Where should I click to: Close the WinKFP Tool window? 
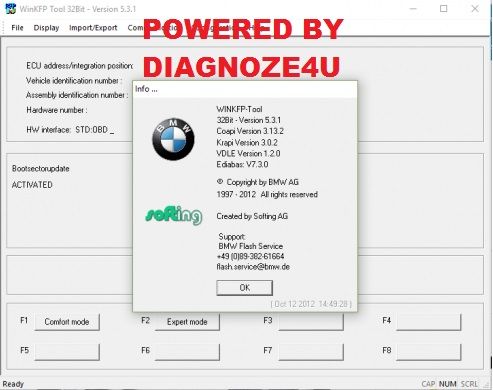click(x=475, y=9)
